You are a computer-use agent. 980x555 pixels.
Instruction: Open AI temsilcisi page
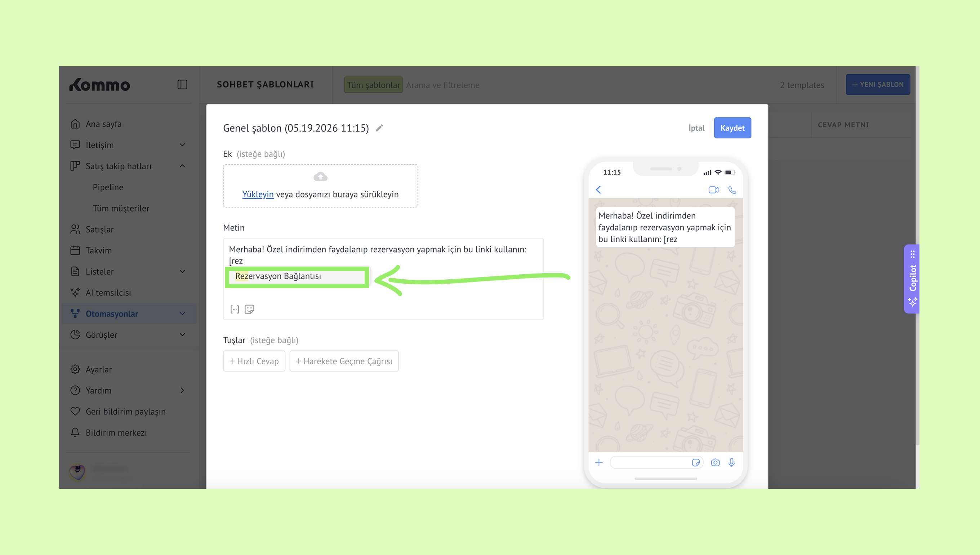108,292
